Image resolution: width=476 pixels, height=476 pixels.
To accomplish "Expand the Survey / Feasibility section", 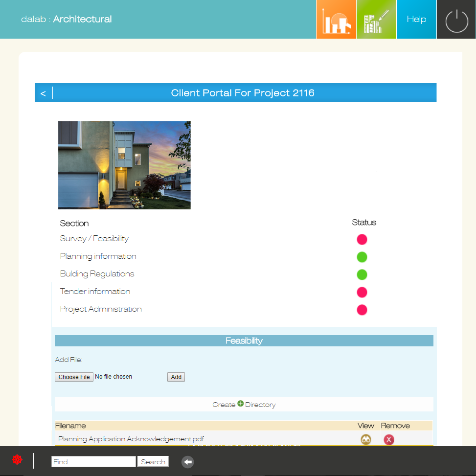I will [x=94, y=239].
